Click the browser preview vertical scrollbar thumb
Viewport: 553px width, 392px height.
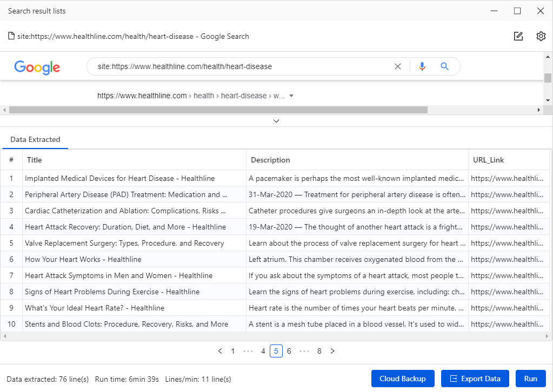click(548, 78)
